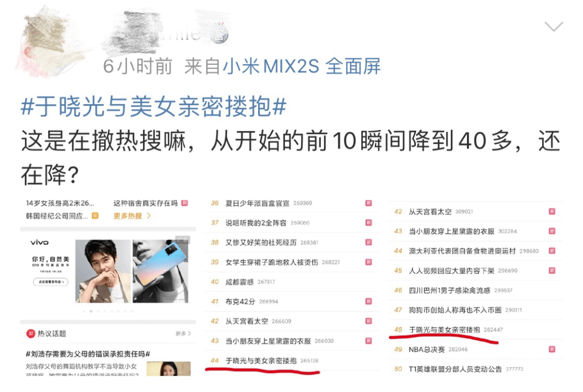Screen dimensions: 583x392
Task: Open the 于晓光与美女亲密搂抱 hashtag link
Action: 153,107
